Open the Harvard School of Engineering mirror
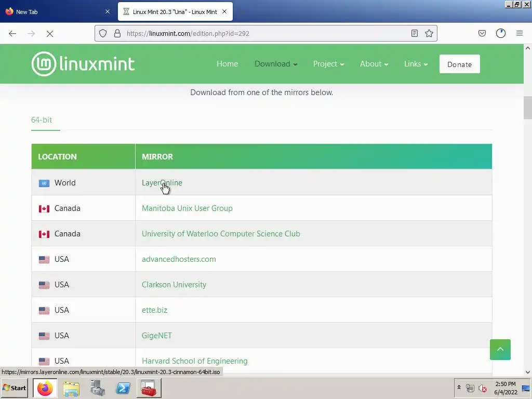532x399 pixels. (194, 361)
